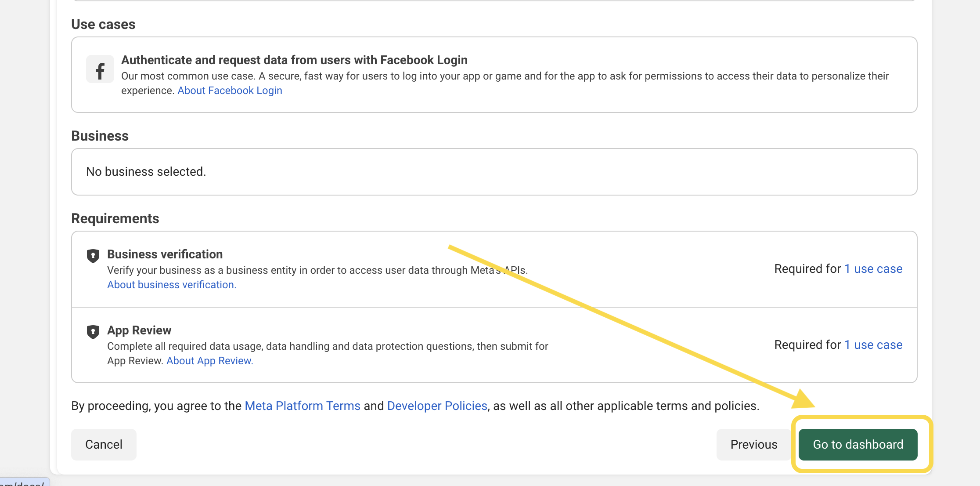Open the Developer Policies link
This screenshot has height=486, width=980.
[x=437, y=406]
